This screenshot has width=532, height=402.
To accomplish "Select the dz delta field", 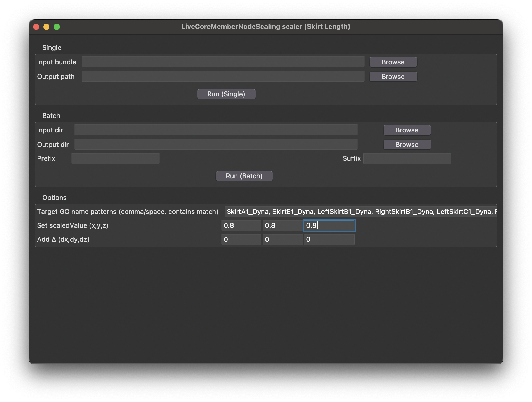I will tap(329, 239).
